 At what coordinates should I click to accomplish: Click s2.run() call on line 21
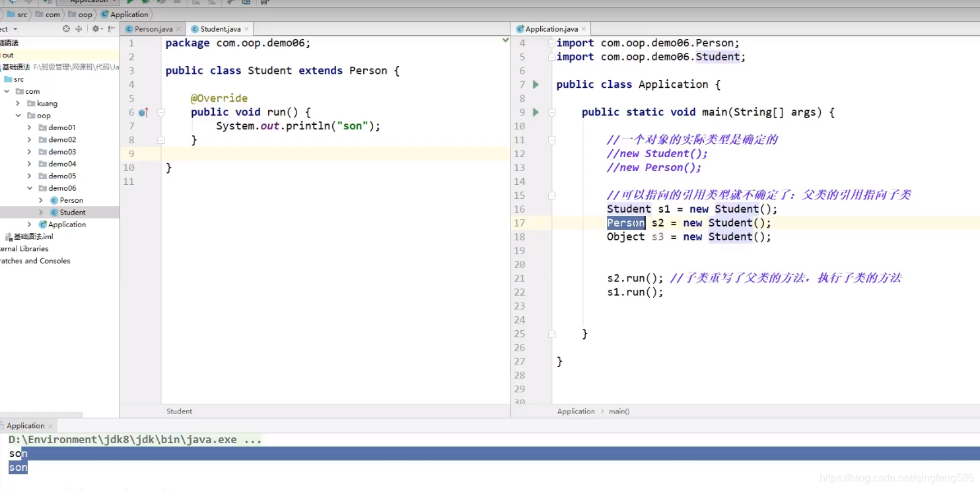[x=635, y=279]
